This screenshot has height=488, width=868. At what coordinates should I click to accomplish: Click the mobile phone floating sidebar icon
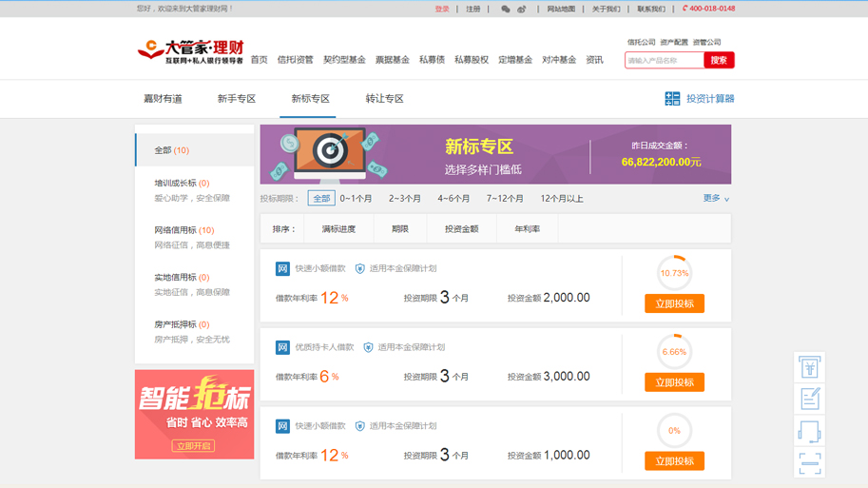click(x=809, y=431)
